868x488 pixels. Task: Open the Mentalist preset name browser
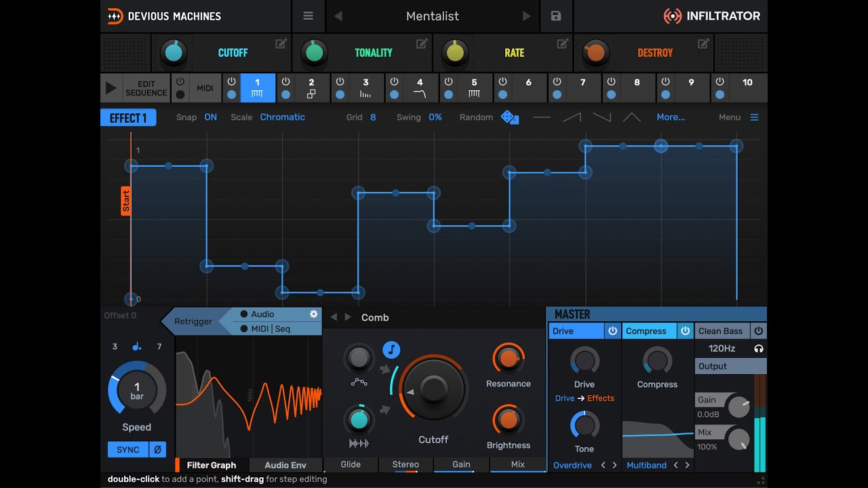[433, 16]
